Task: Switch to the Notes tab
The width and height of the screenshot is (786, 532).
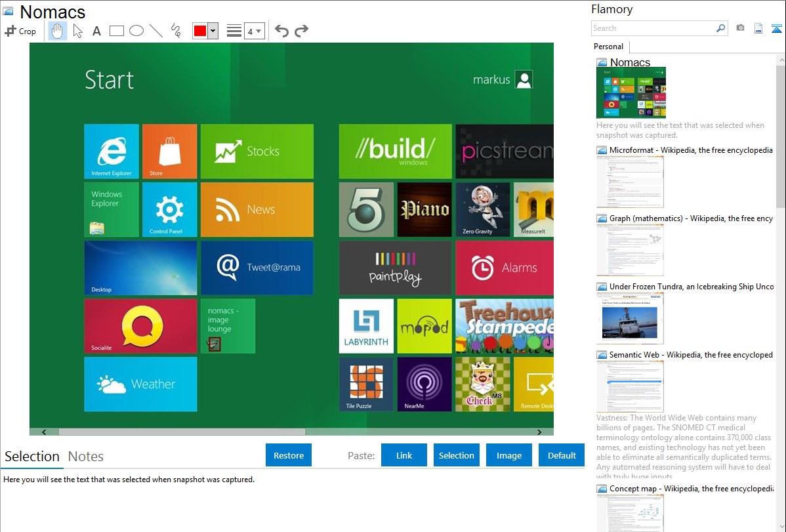Action: [86, 457]
